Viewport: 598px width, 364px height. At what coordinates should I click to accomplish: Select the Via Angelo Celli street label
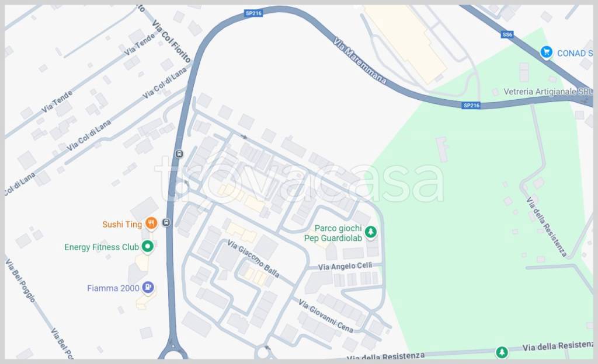click(345, 266)
